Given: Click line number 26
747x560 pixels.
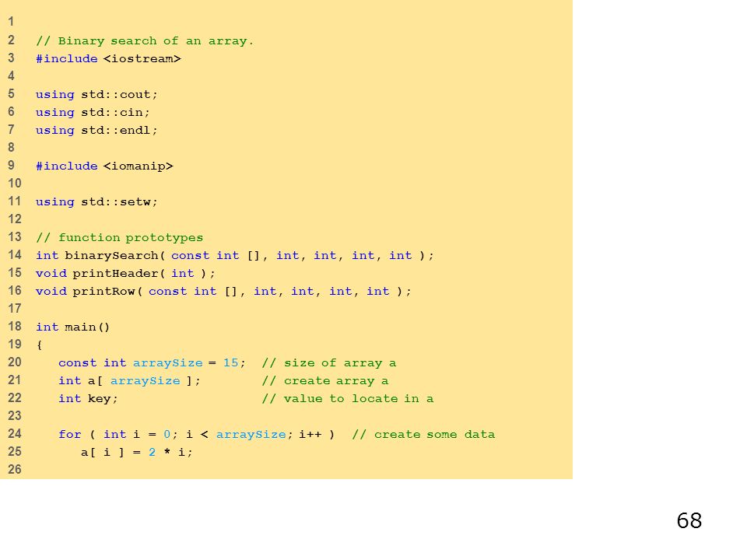Looking at the screenshot, I should click(15, 470).
